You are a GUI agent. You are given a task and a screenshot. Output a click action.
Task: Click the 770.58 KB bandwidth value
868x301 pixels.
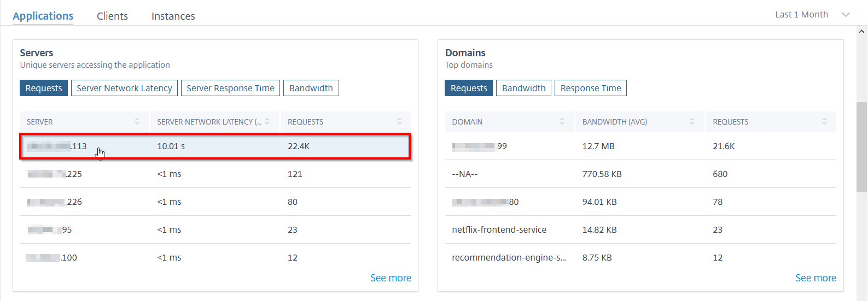(602, 174)
